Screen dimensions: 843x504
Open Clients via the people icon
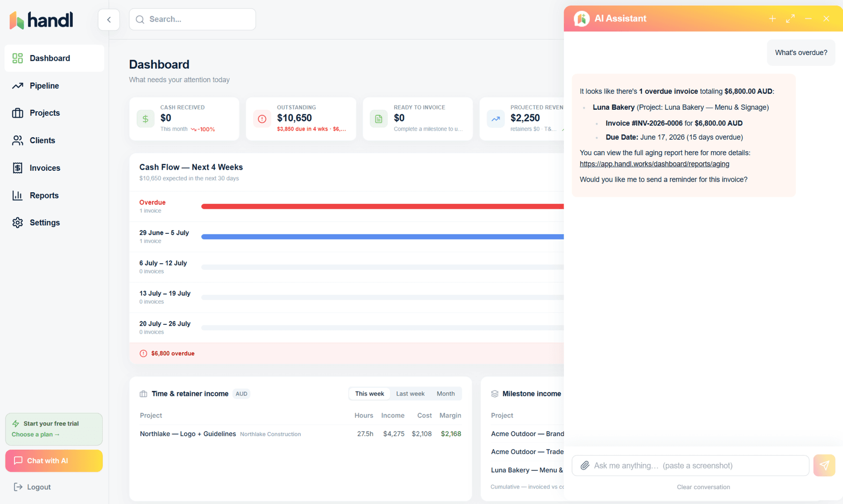click(18, 140)
